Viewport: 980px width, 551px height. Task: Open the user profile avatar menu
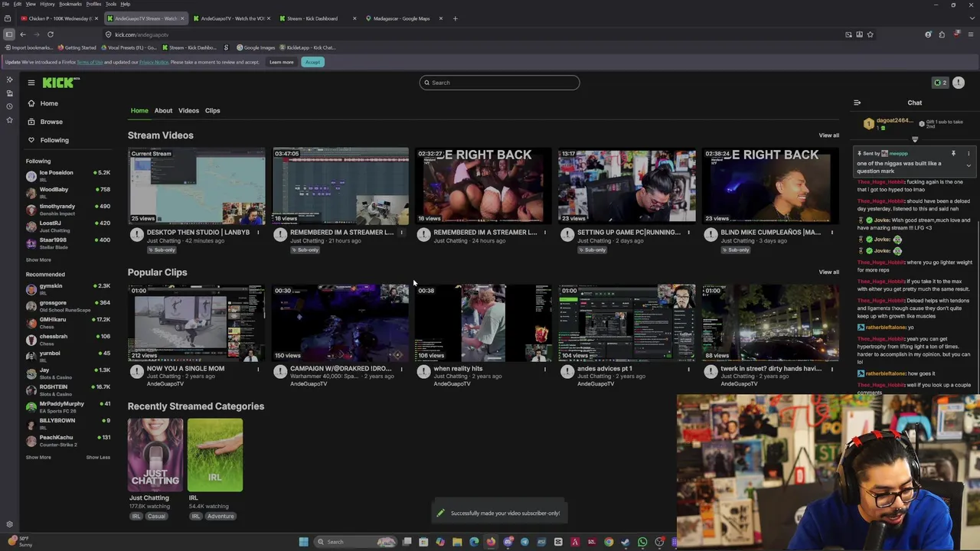(x=959, y=83)
